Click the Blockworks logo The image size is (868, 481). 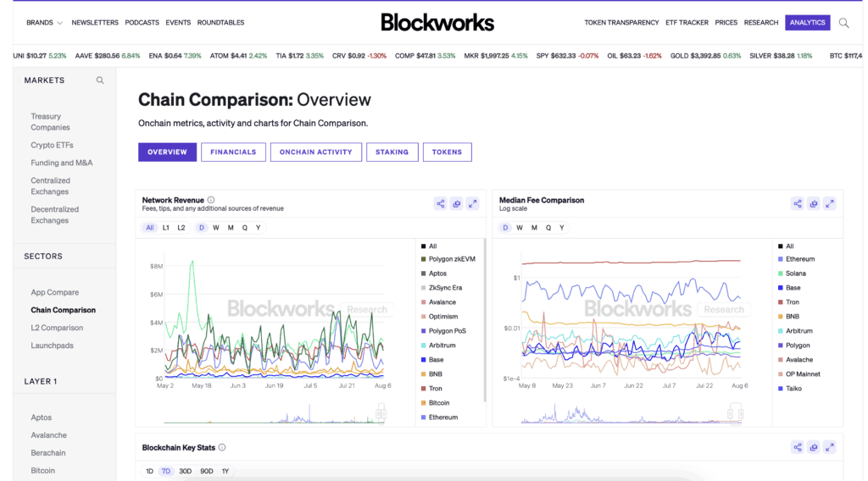tap(437, 23)
